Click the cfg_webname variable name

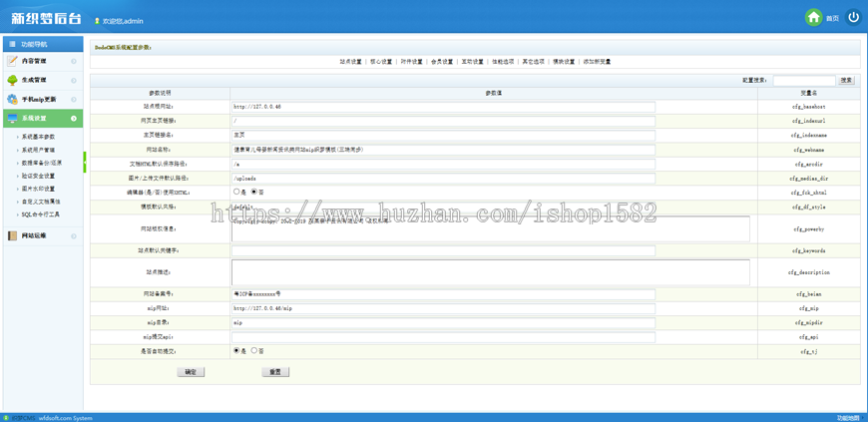(x=809, y=150)
